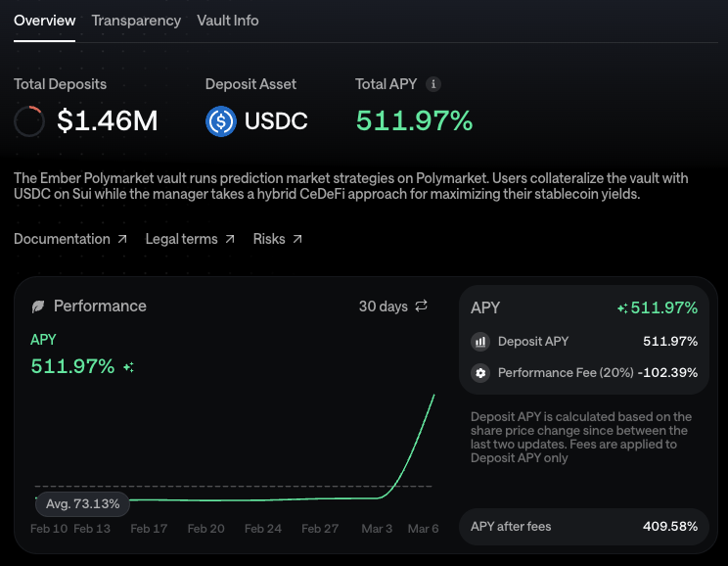
Task: Click the green 511.97% Total APY value
Action: [414, 120]
